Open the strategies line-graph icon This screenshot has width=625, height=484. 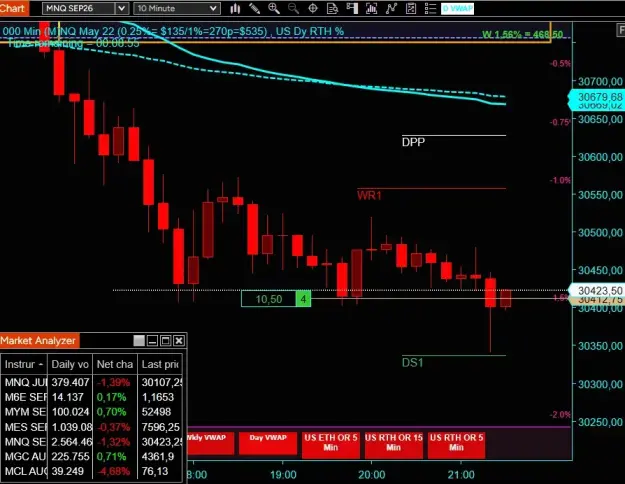point(391,8)
